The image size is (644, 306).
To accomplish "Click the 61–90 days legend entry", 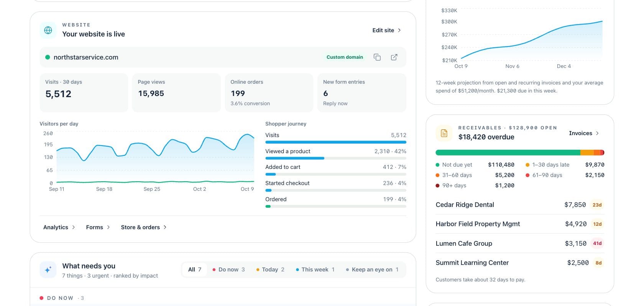I will tap(565, 175).
